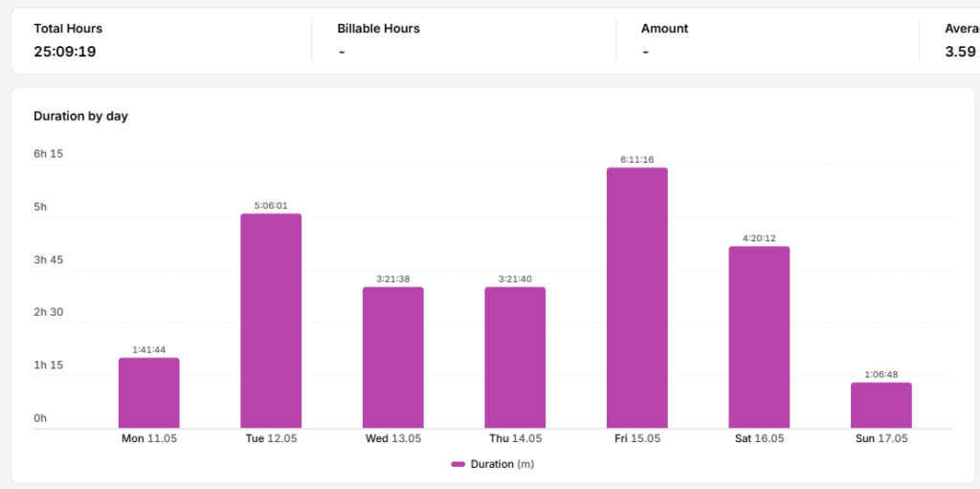
Task: Click the Mon 11.05 axis label
Action: [x=148, y=438]
